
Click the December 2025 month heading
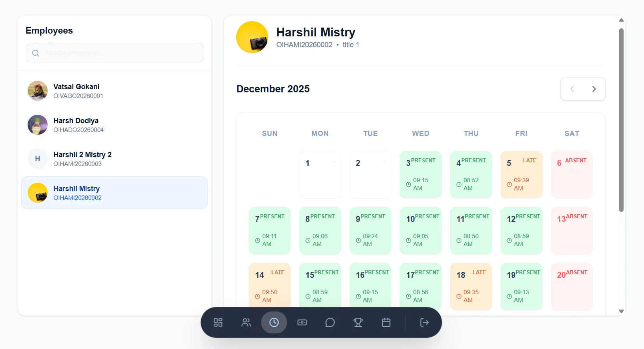click(x=273, y=89)
